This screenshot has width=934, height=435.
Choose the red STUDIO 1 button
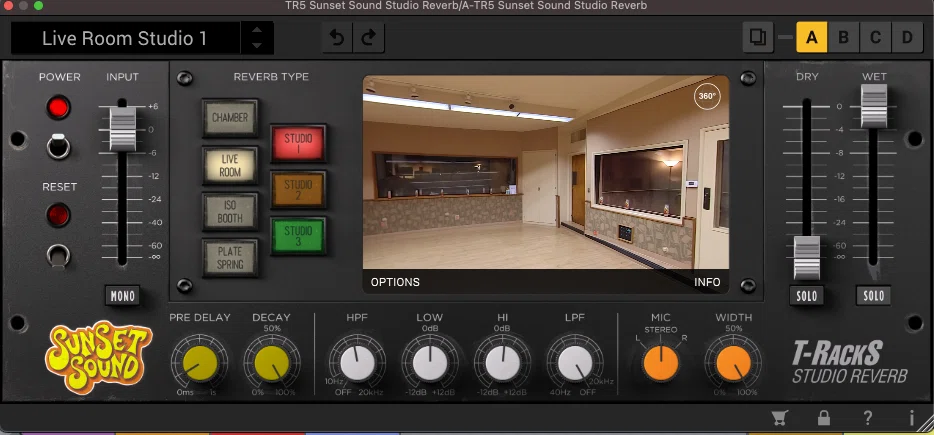coord(298,143)
